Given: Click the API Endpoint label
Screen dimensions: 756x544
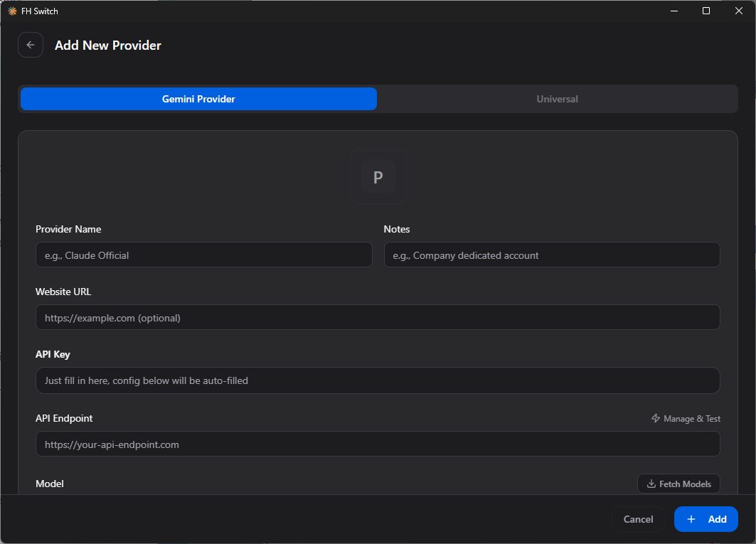Looking at the screenshot, I should tap(64, 418).
